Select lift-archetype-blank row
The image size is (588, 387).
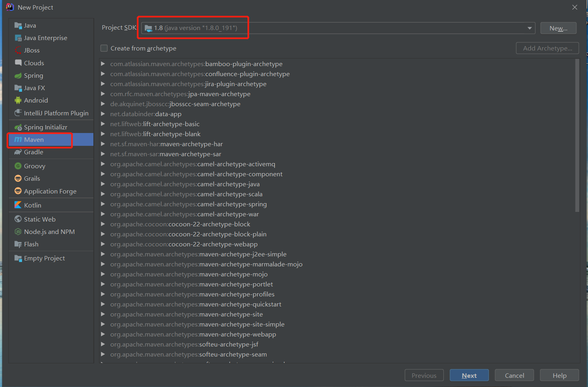pyautogui.click(x=337, y=134)
